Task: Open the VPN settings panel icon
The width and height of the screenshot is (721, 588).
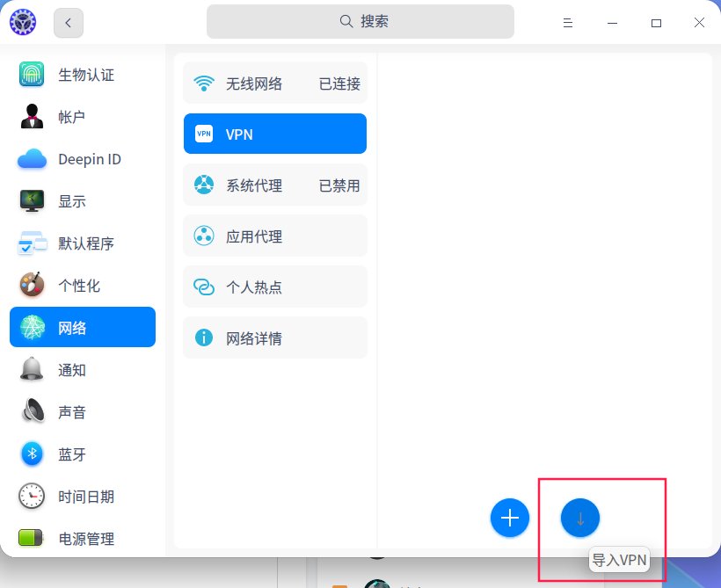Action: (x=203, y=134)
